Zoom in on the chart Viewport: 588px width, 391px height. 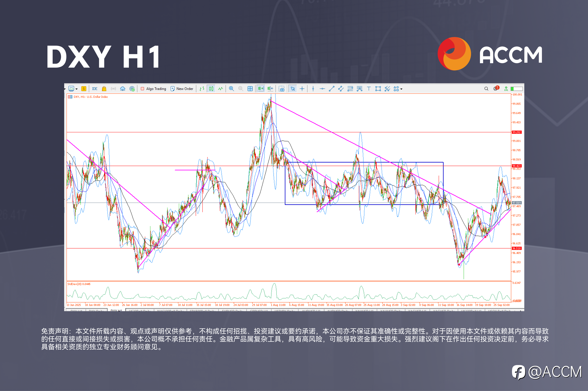231,89
